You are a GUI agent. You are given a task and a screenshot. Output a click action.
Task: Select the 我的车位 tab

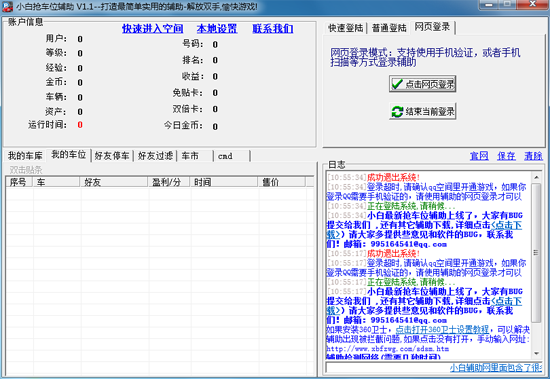click(69, 155)
